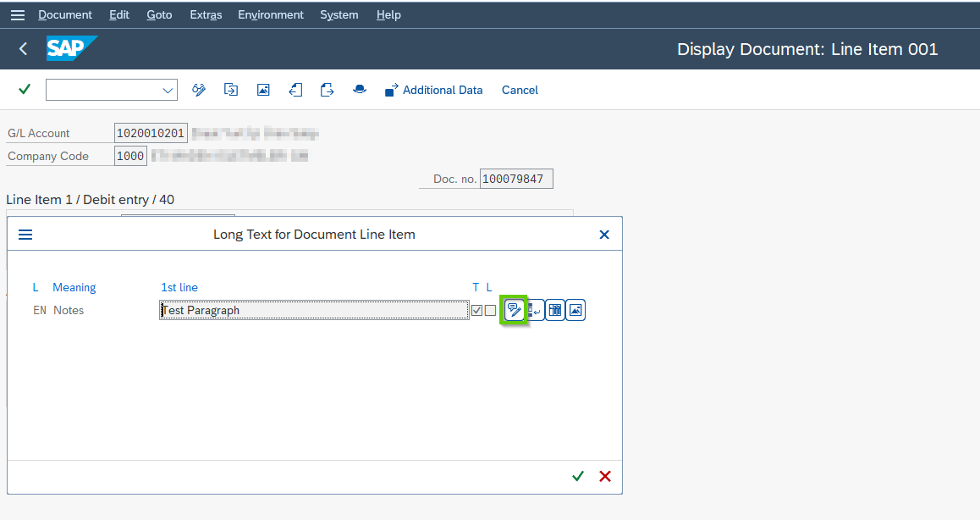Open the Environment menu
Image resolution: width=980 pixels, height=520 pixels.
[x=271, y=15]
